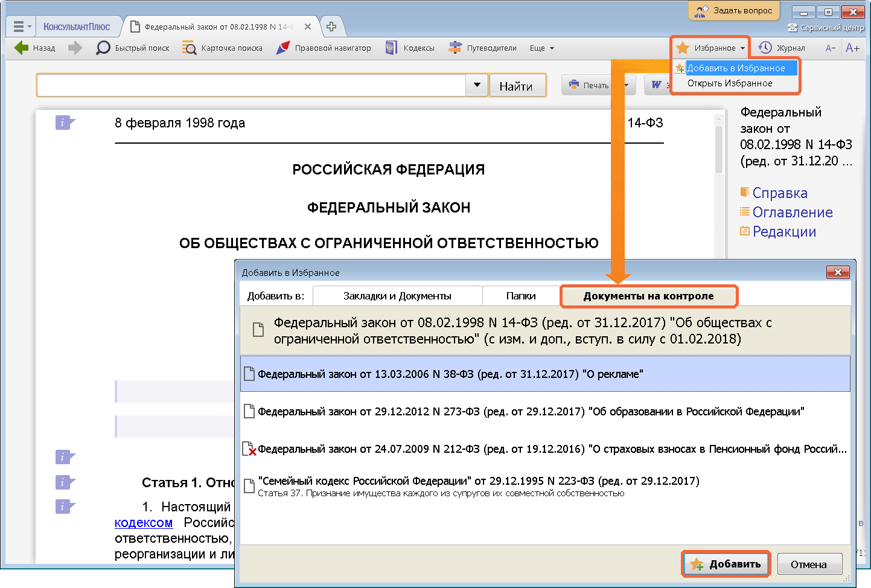
Task: Open the main hamburger menu
Action: 22,27
